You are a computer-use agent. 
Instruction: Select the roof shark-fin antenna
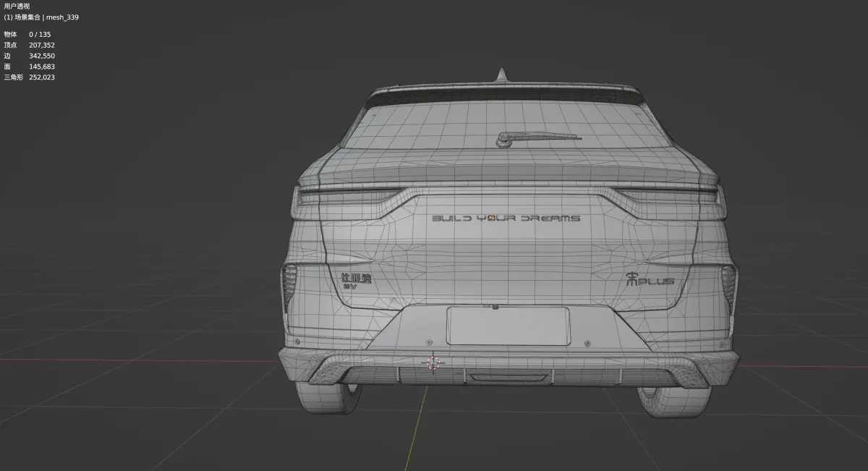tap(501, 75)
